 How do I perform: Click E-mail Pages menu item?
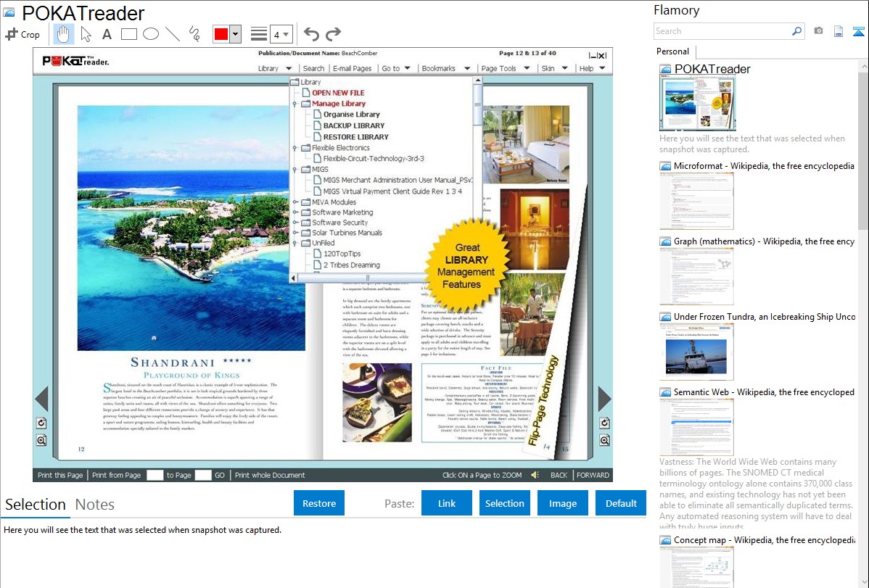[352, 68]
